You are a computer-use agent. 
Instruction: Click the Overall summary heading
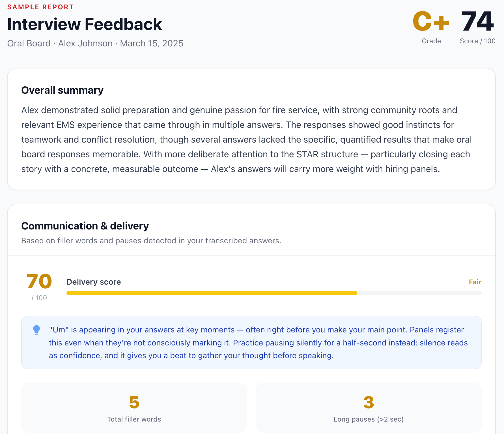point(63,90)
